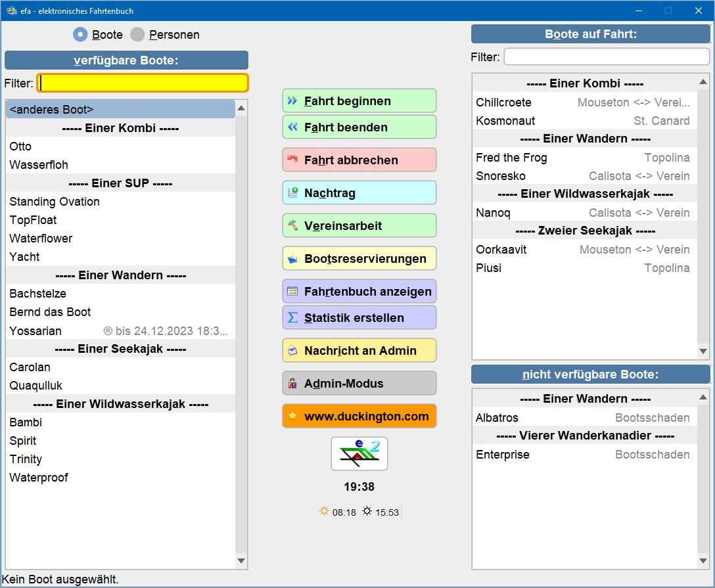This screenshot has width=715, height=588.
Task: Click the red undo icon on Fahrt abbrechen
Action: pos(292,160)
